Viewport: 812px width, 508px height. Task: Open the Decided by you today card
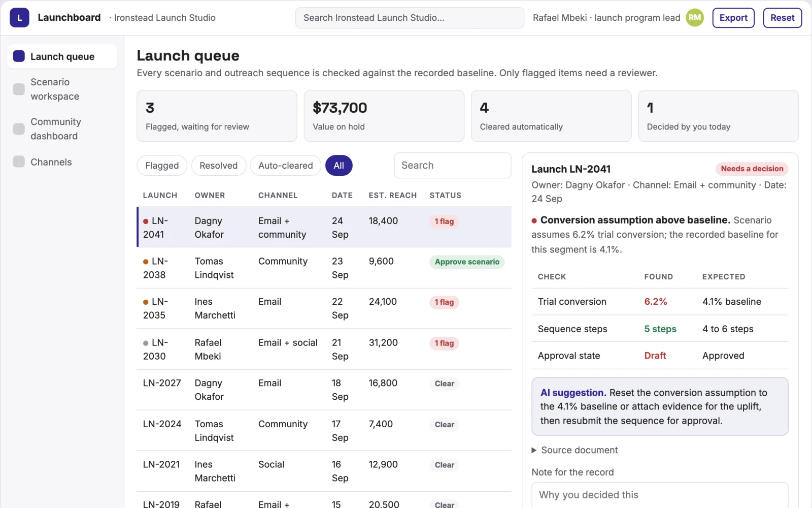click(x=719, y=116)
